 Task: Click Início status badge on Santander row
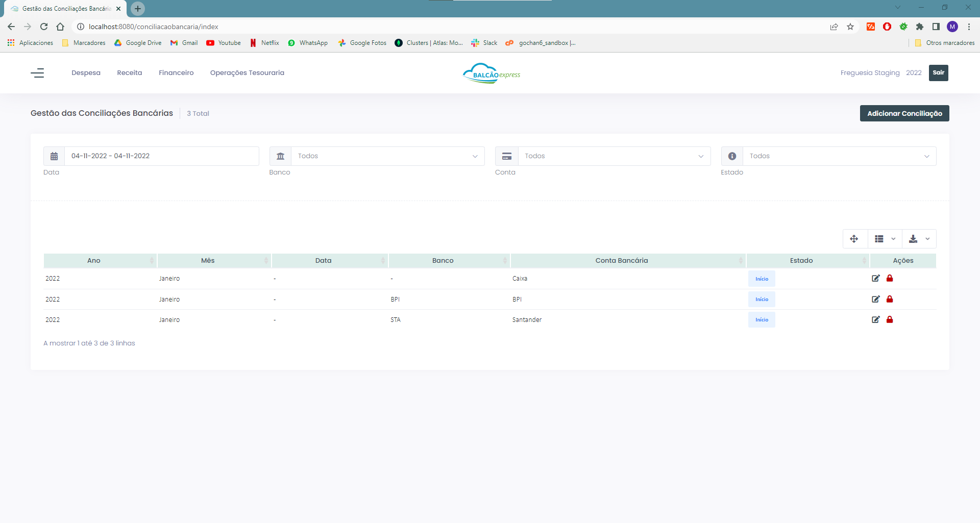tap(762, 320)
